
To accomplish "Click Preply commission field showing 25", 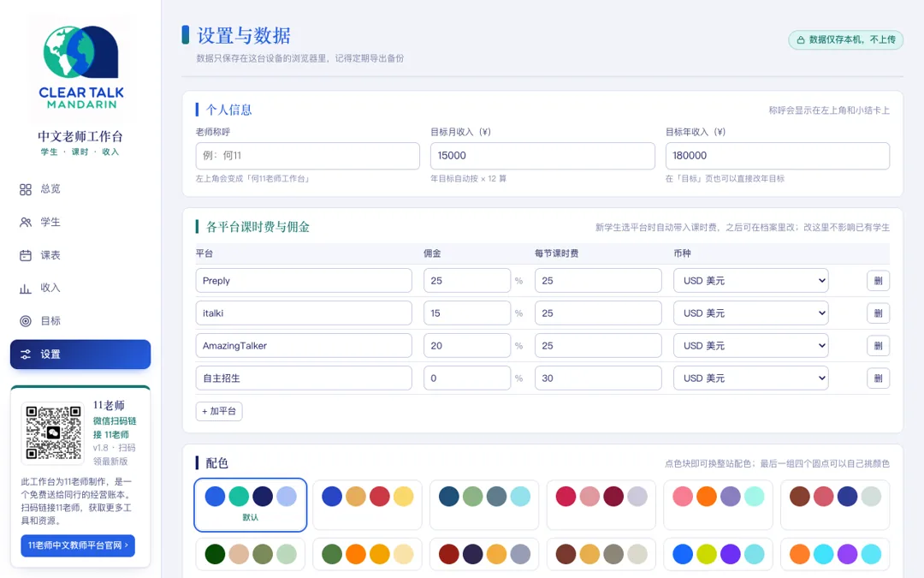I will tap(467, 281).
